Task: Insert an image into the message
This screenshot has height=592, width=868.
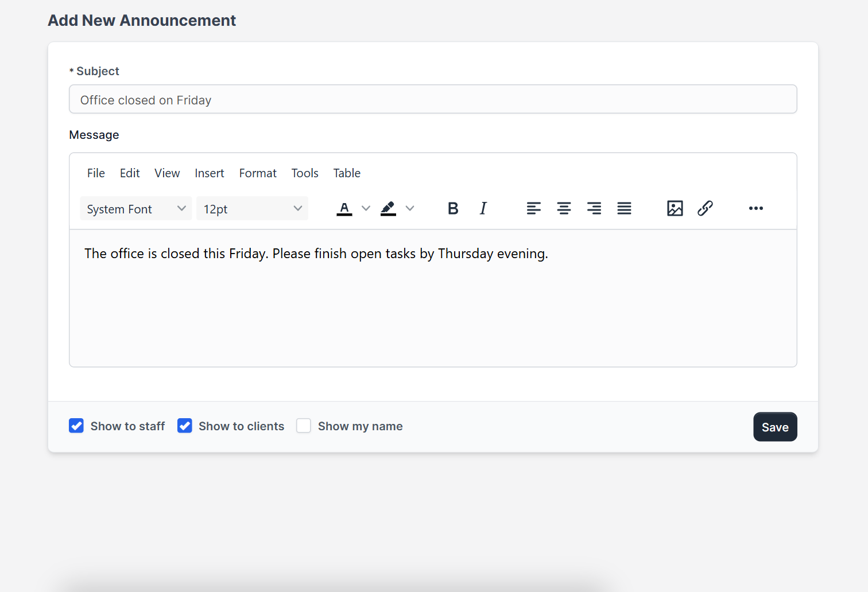Action: pos(675,208)
